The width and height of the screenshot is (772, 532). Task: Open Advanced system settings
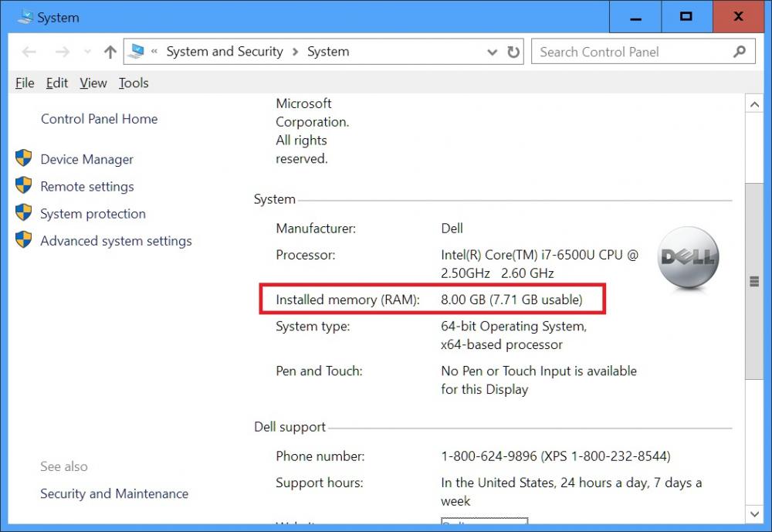(117, 240)
